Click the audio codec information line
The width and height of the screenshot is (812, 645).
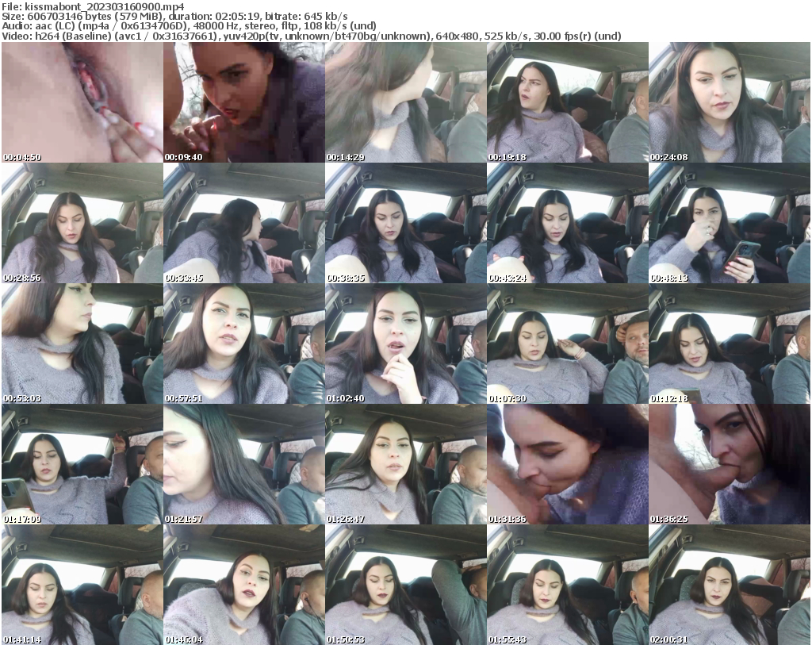pos(190,26)
